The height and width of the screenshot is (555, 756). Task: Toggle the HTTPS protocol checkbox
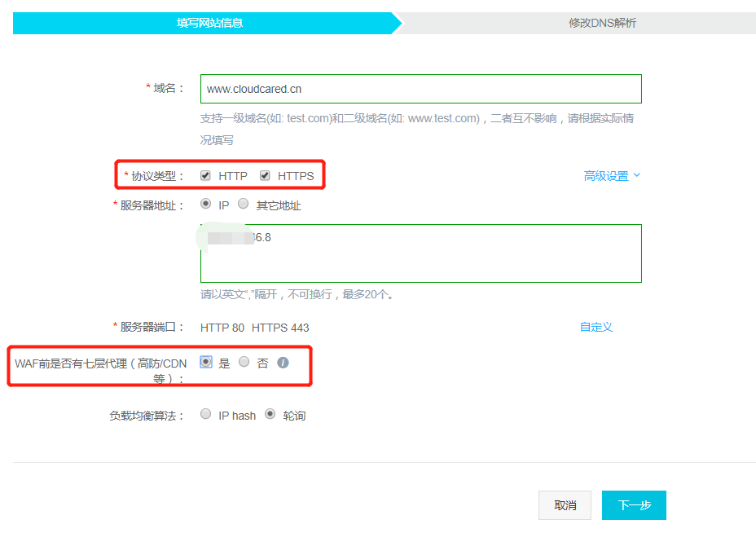265,175
